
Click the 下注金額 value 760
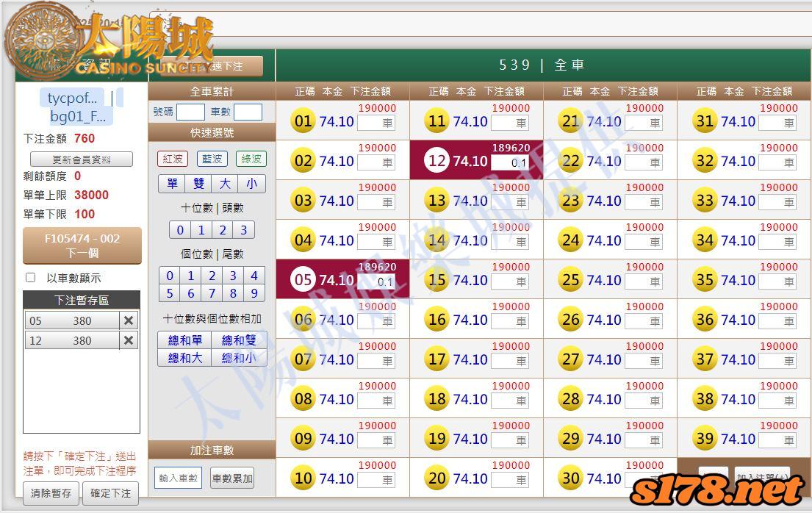[x=85, y=138]
